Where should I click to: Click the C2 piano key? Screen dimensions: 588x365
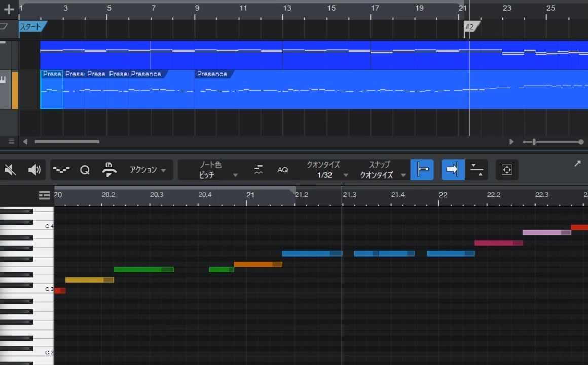(x=45, y=353)
